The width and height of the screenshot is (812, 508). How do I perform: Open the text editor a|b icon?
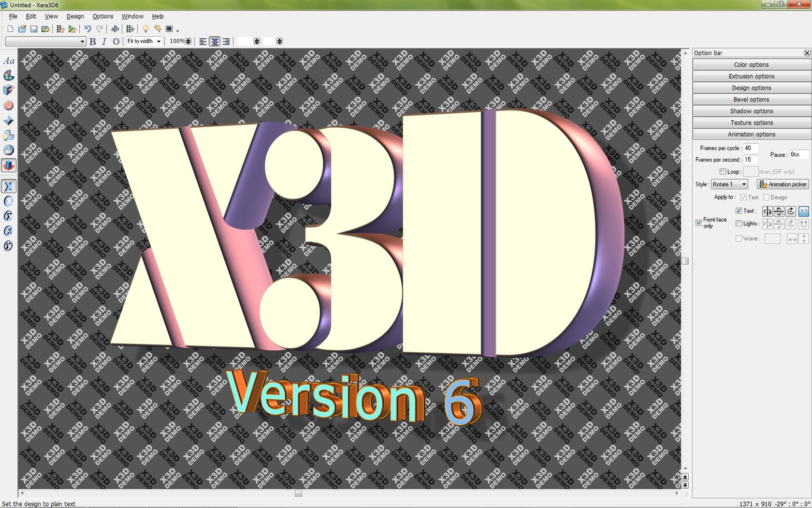coord(115,29)
